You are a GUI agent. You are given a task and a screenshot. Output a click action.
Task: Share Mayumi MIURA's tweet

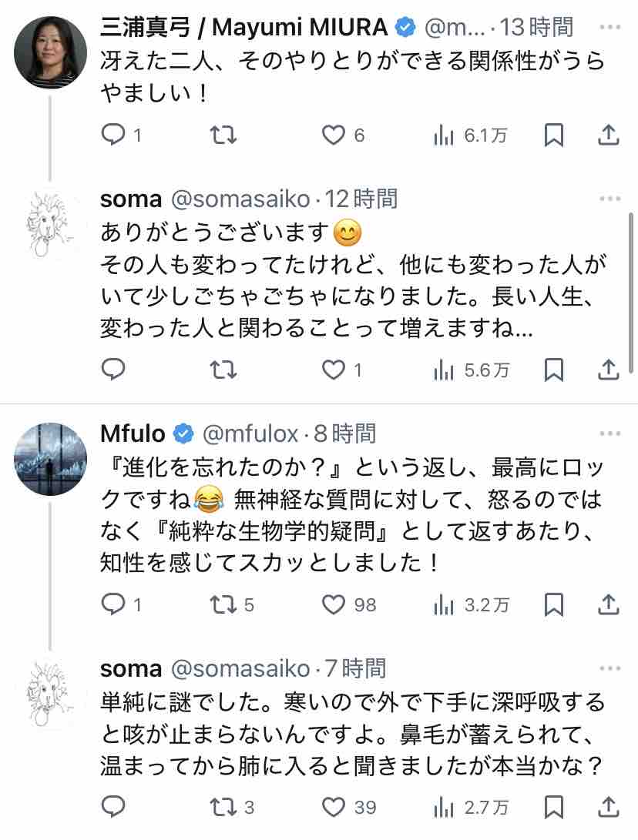point(609,136)
